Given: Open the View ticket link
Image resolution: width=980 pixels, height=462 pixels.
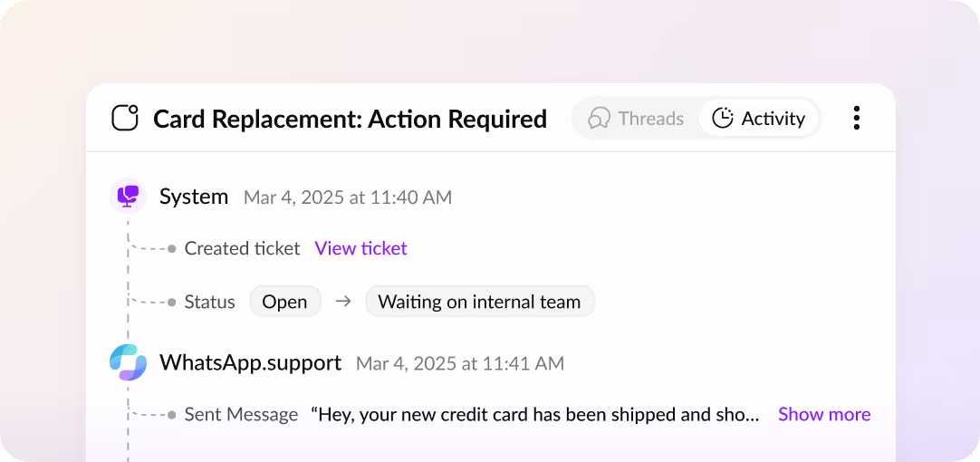Looking at the screenshot, I should click(x=360, y=248).
